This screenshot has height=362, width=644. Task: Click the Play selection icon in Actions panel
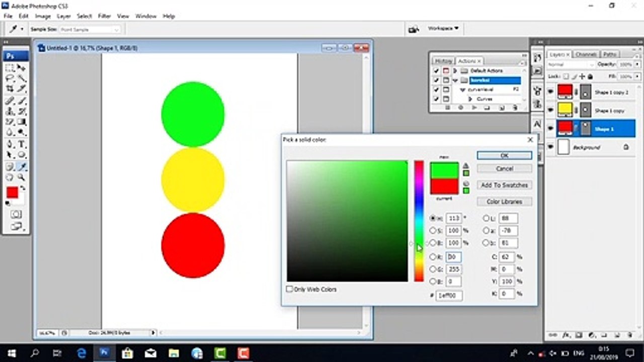(473, 108)
